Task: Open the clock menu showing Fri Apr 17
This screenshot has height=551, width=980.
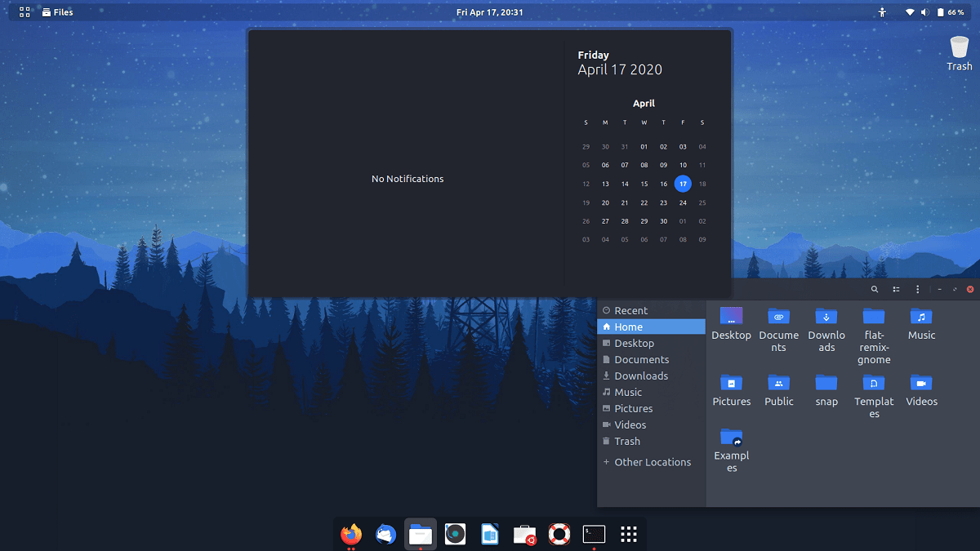Action: pos(490,11)
